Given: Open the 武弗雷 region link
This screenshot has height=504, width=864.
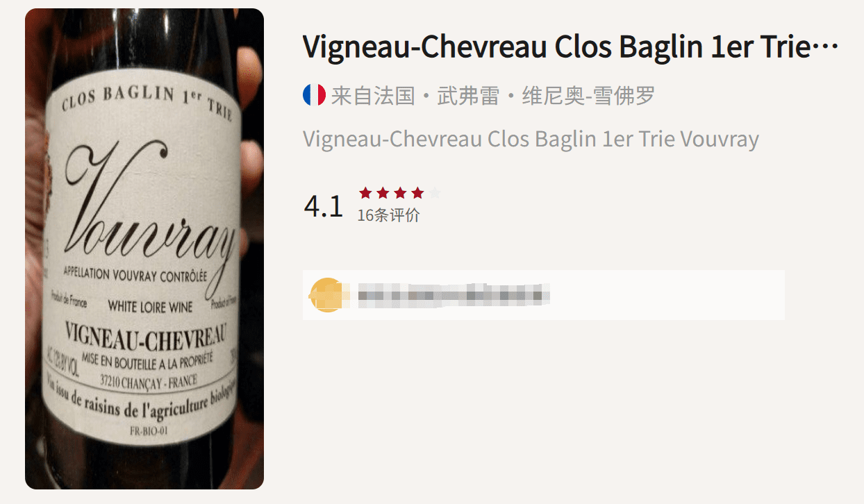Looking at the screenshot, I should coord(468,96).
